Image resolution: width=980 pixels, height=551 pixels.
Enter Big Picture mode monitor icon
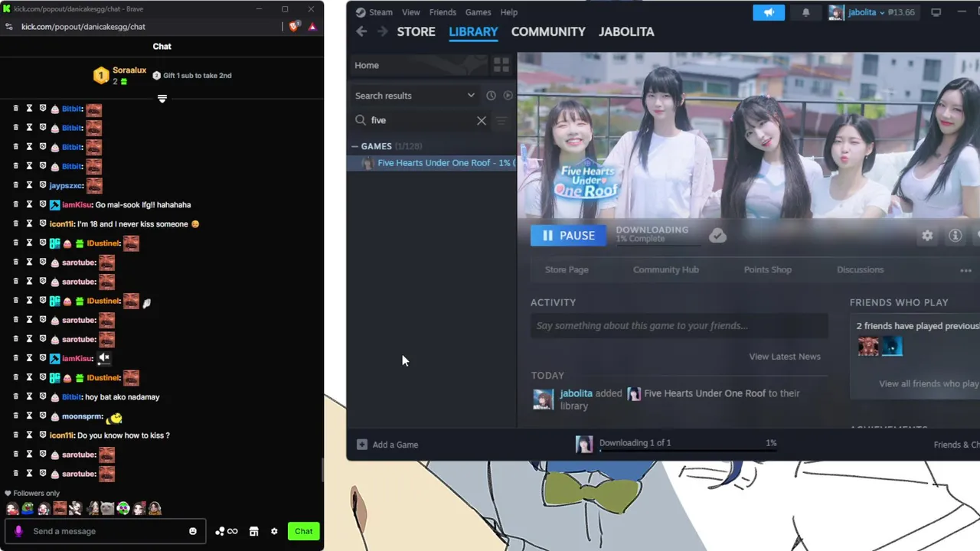click(936, 12)
